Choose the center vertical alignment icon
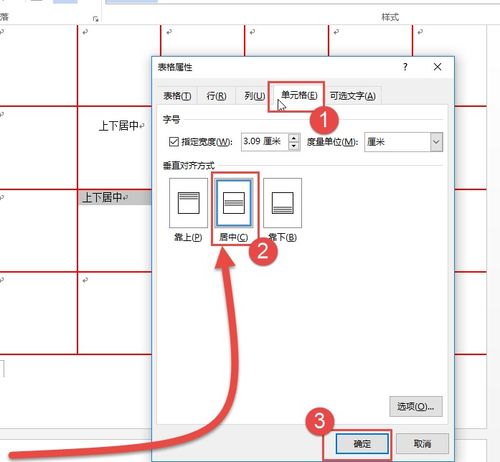500x462 pixels. pos(233,203)
